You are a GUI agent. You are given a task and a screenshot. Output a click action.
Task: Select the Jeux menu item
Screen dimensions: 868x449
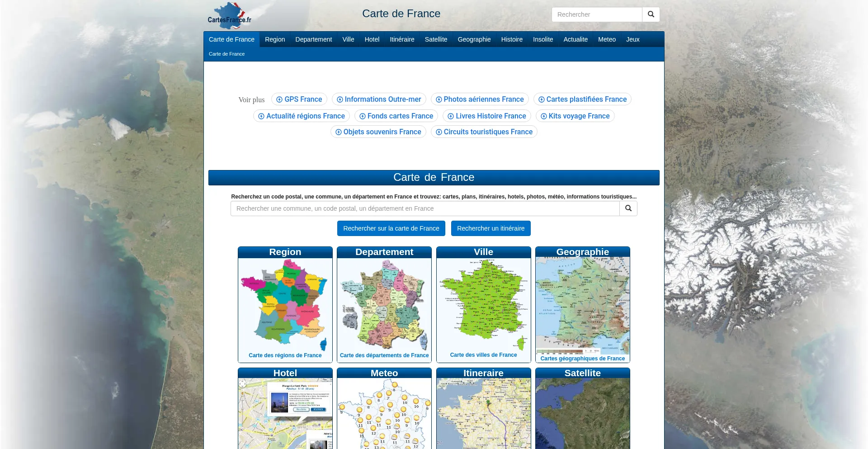[x=632, y=39]
